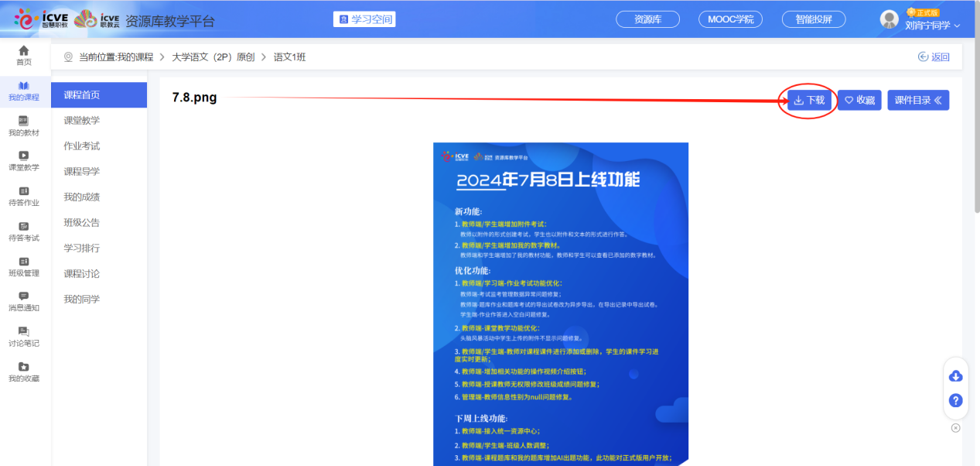Toggle 收藏 to favorite this courseware
This screenshot has height=466, width=980.
[x=859, y=100]
